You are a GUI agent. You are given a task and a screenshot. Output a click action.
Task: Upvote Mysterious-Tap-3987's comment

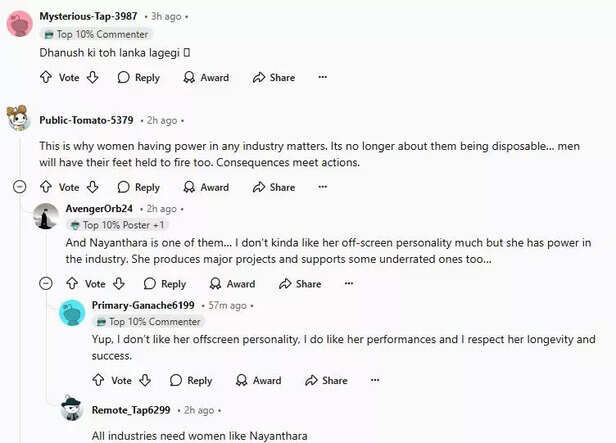(x=45, y=77)
